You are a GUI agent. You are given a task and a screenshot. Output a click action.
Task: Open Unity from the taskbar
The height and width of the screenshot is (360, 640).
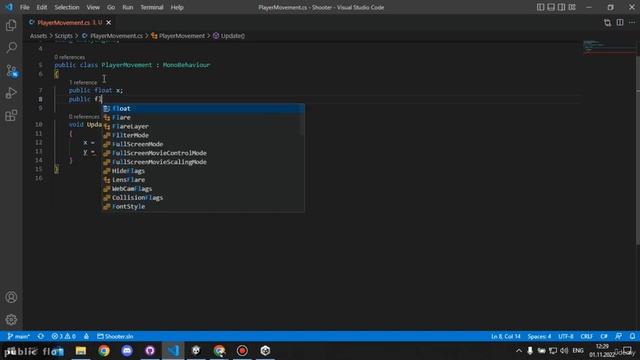coord(265,351)
